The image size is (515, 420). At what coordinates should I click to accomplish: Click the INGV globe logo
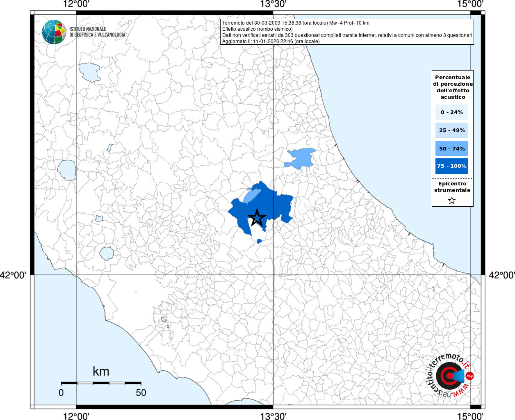coord(54,32)
